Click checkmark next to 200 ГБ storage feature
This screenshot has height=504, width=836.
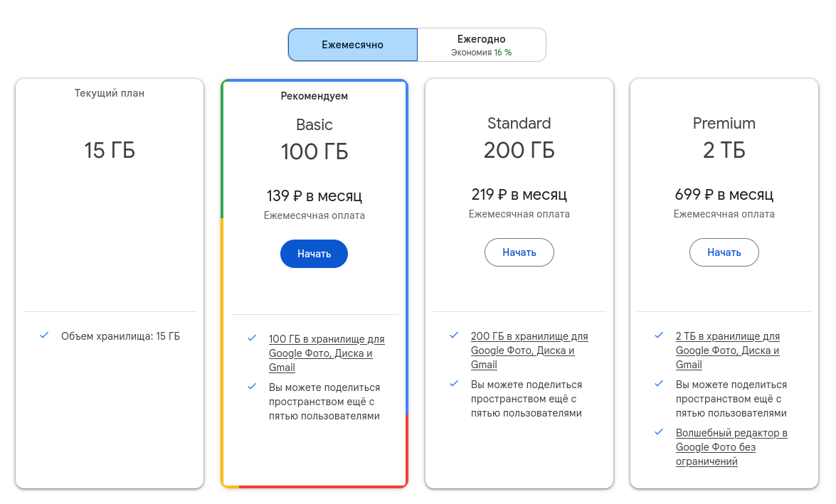454,336
